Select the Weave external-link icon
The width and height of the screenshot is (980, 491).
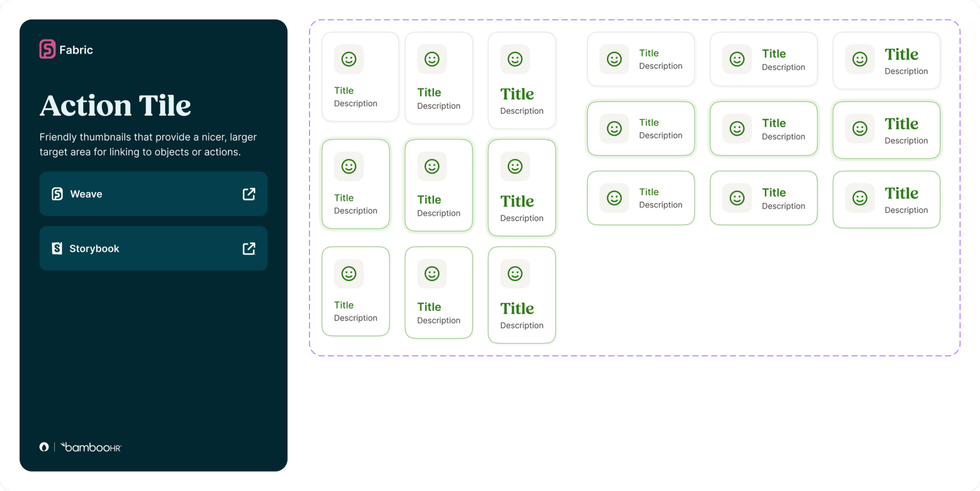(x=249, y=194)
